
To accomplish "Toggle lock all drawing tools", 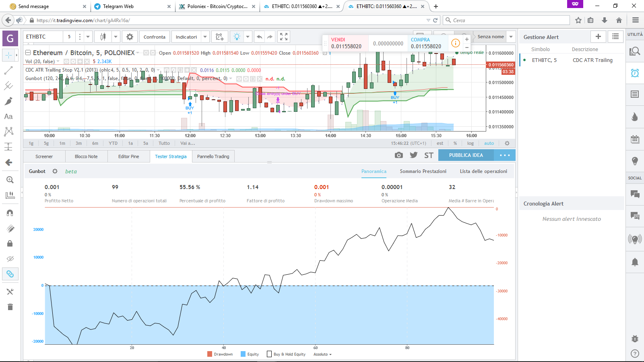I will [10, 243].
